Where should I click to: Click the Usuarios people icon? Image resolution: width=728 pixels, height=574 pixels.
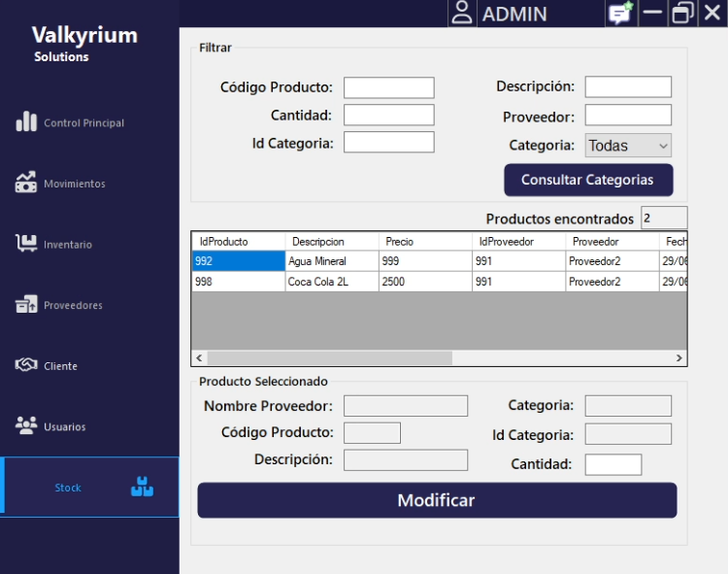click(x=26, y=425)
